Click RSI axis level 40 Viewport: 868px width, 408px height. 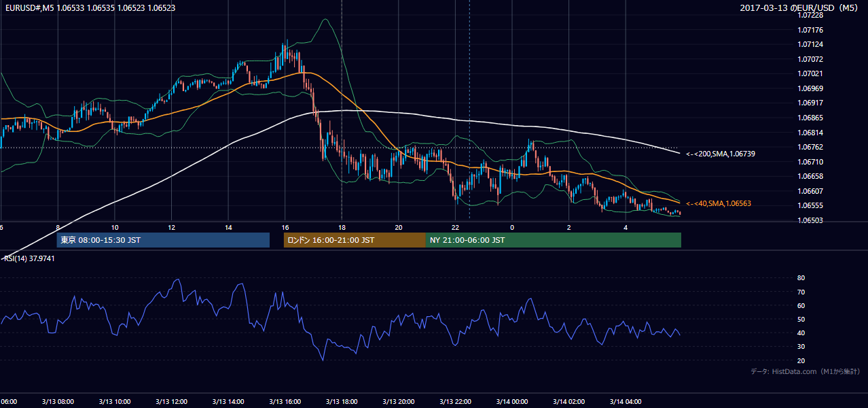pyautogui.click(x=801, y=333)
